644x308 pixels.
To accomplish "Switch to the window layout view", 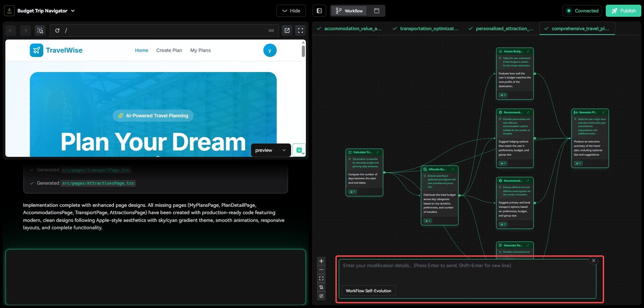I will (377, 11).
